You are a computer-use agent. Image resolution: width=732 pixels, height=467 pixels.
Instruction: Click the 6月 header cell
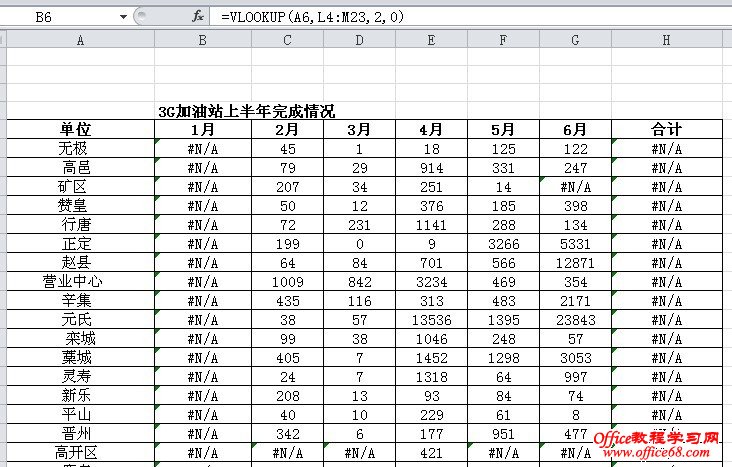pyautogui.click(x=575, y=129)
